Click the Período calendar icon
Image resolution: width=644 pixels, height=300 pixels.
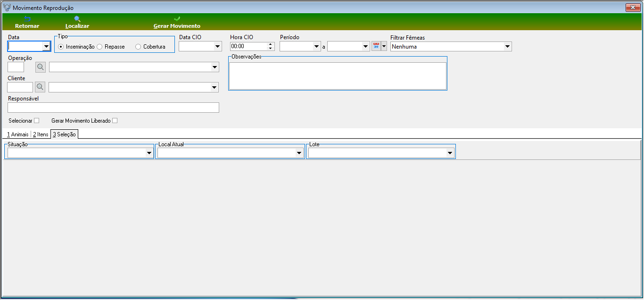[376, 46]
